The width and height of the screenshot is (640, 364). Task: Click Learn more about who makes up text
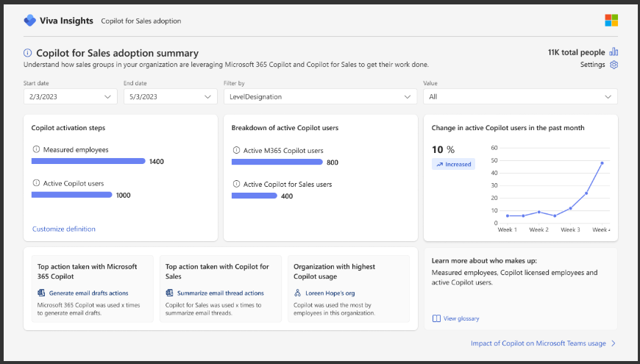point(484,261)
